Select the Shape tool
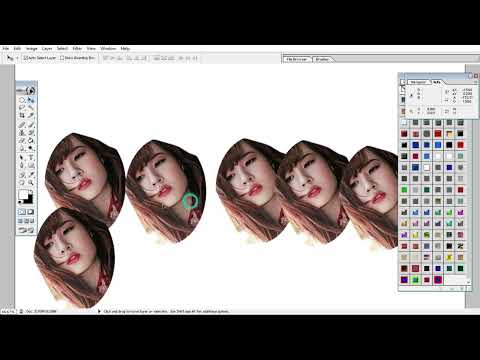The width and height of the screenshot is (480, 360). (31, 165)
